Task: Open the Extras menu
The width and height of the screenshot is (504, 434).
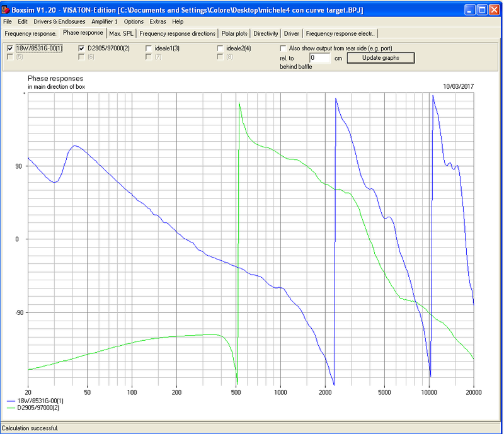Action: tap(158, 21)
